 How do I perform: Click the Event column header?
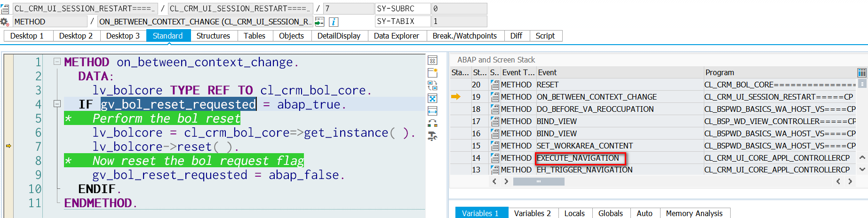[620, 72]
